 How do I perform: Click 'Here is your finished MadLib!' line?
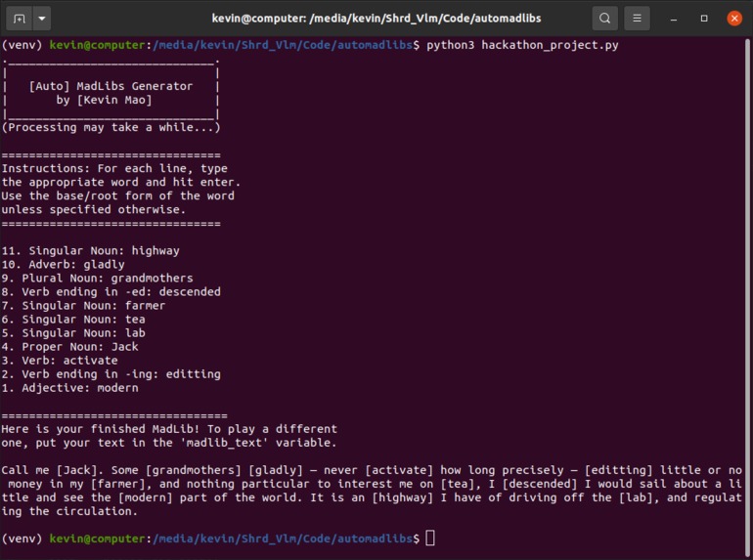[169, 429]
